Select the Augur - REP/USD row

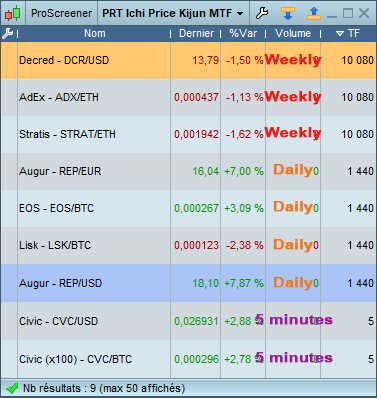coord(188,283)
